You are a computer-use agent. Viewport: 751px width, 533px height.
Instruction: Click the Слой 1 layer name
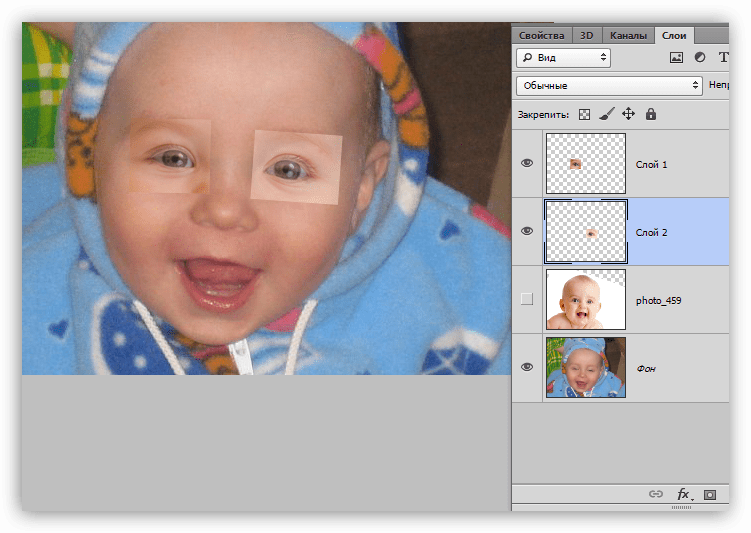point(651,164)
